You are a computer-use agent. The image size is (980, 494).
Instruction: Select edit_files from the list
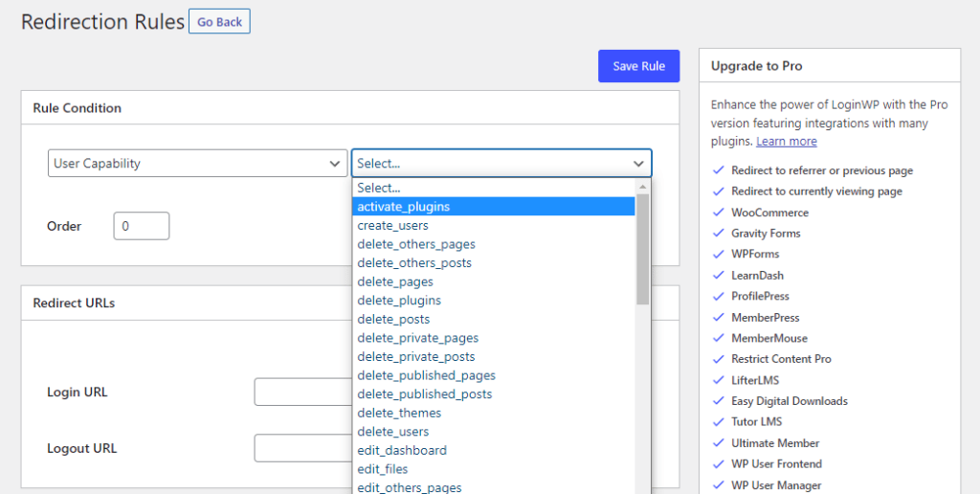pos(382,469)
